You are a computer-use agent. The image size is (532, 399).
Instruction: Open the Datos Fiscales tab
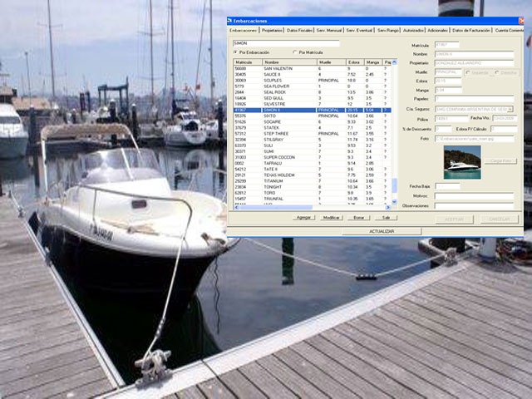pyautogui.click(x=300, y=30)
